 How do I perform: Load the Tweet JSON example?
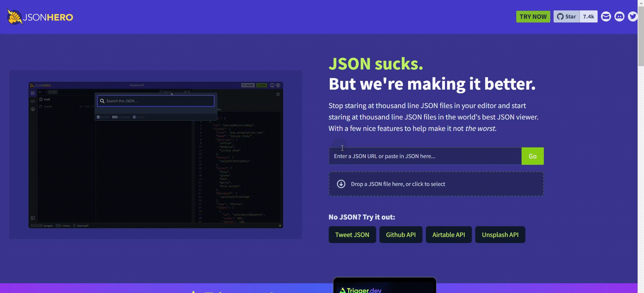tap(352, 235)
